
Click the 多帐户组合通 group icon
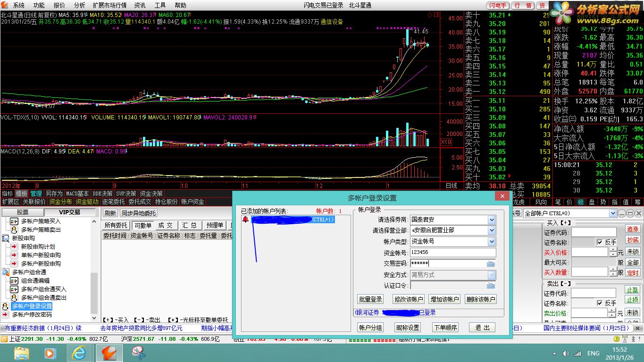click(6, 272)
